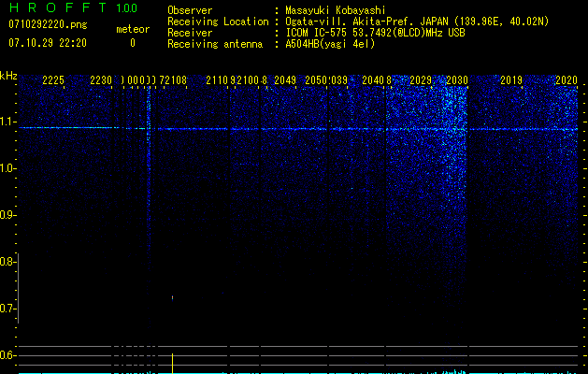Click the 2230 time marker
Screen dimensions: 588x374
(x=101, y=80)
